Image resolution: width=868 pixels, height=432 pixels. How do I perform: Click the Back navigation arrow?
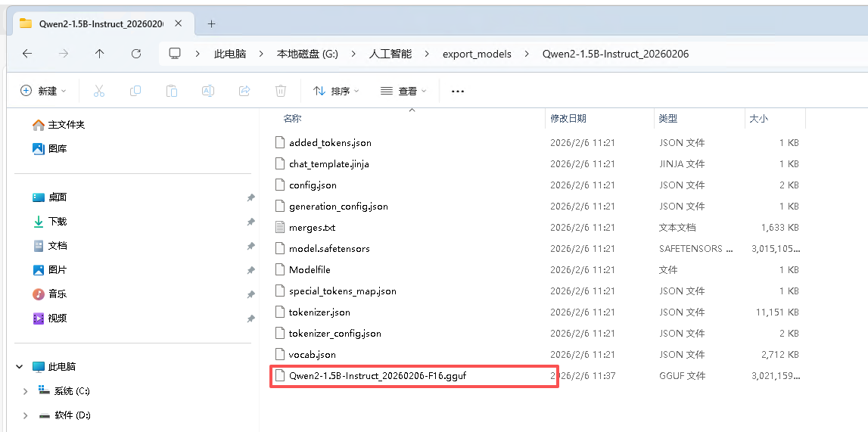[x=27, y=54]
